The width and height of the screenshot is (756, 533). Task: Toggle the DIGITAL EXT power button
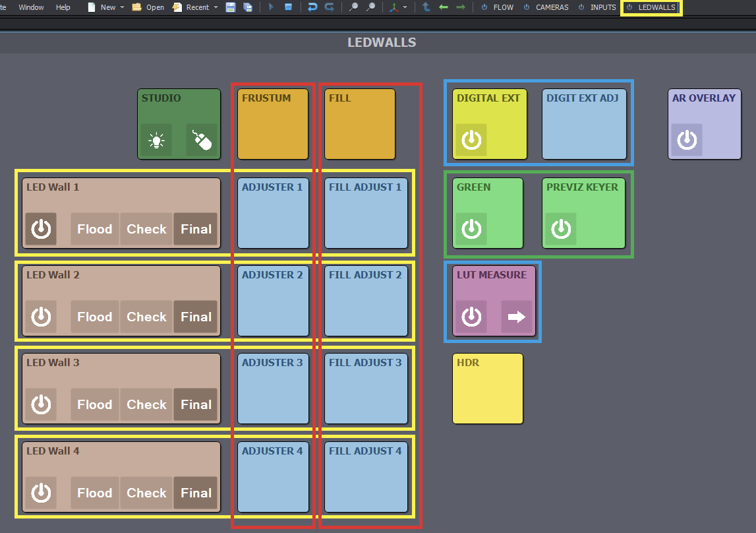[x=471, y=140]
